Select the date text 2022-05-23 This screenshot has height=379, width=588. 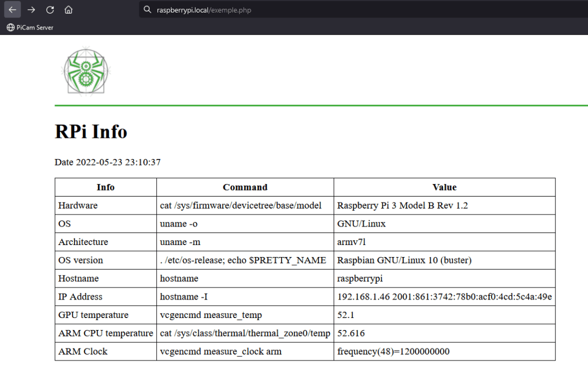point(95,162)
